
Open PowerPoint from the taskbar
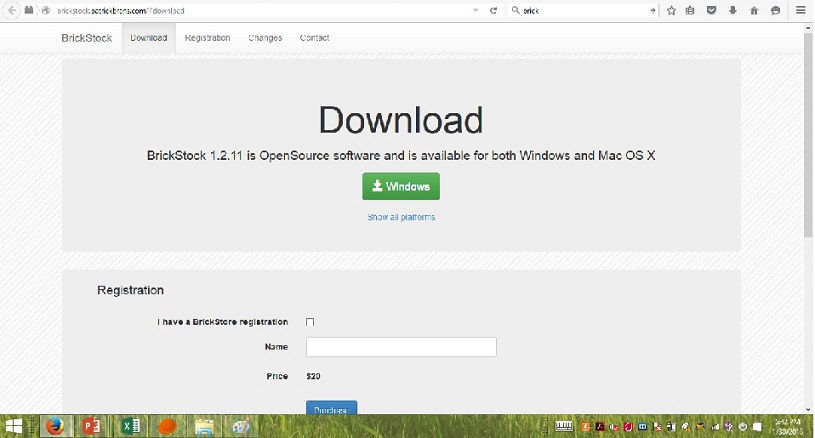coord(91,427)
